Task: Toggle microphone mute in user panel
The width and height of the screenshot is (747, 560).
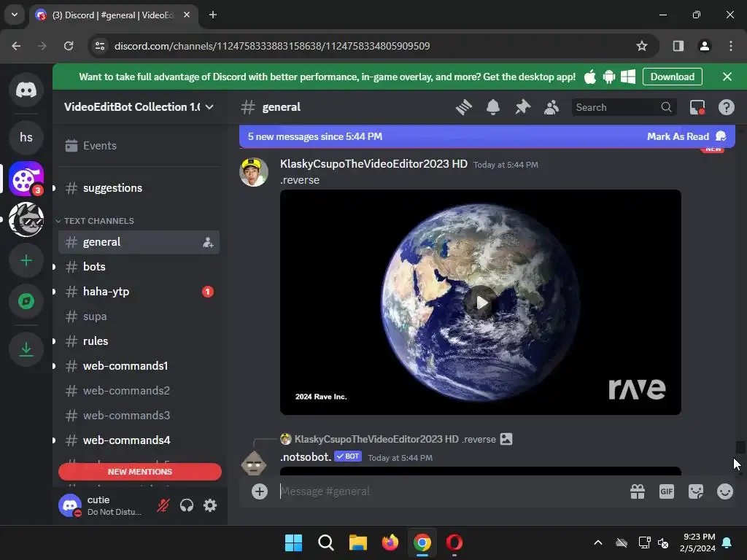Action: tap(163, 505)
